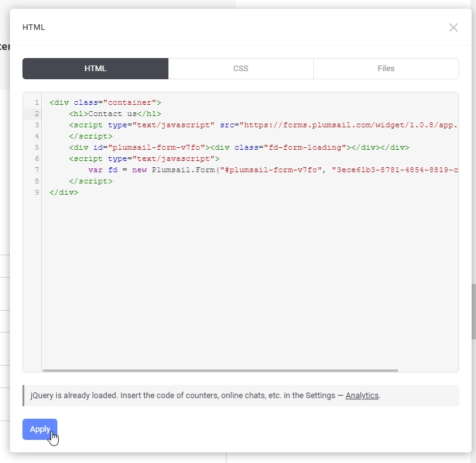The width and height of the screenshot is (476, 463).
Task: Click empty area of code editor below code
Action: point(250,282)
